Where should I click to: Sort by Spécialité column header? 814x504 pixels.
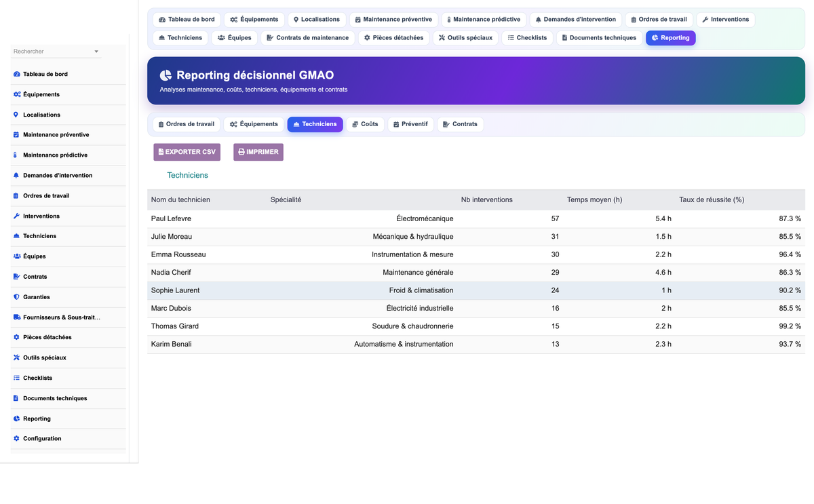click(286, 199)
